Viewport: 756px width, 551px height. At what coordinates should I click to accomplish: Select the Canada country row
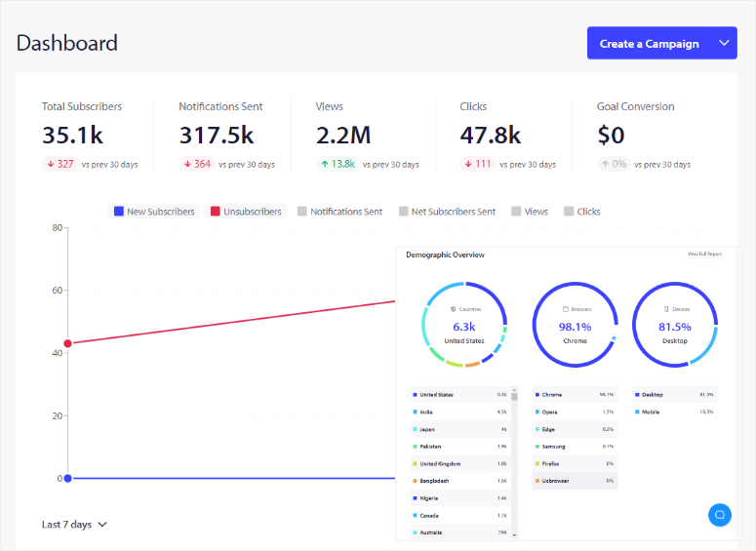pos(460,516)
